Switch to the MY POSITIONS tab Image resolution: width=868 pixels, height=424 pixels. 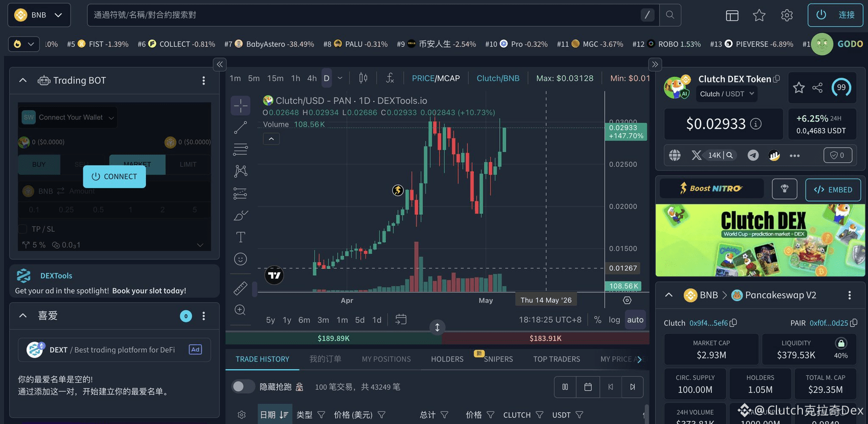386,359
